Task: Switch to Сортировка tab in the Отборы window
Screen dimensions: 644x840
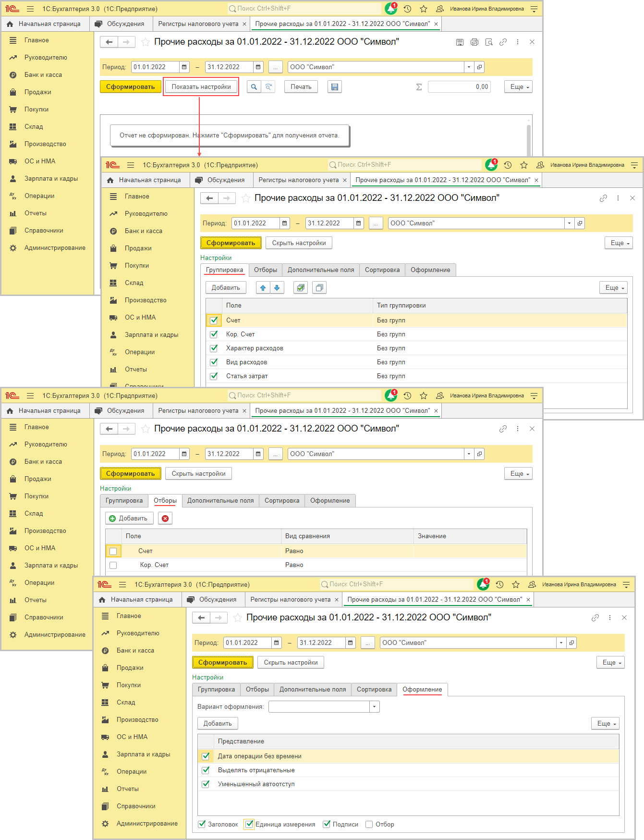Action: (x=282, y=501)
